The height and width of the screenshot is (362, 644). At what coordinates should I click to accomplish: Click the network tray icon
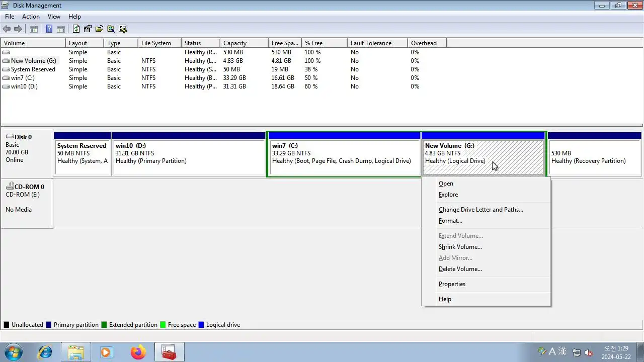(x=577, y=352)
